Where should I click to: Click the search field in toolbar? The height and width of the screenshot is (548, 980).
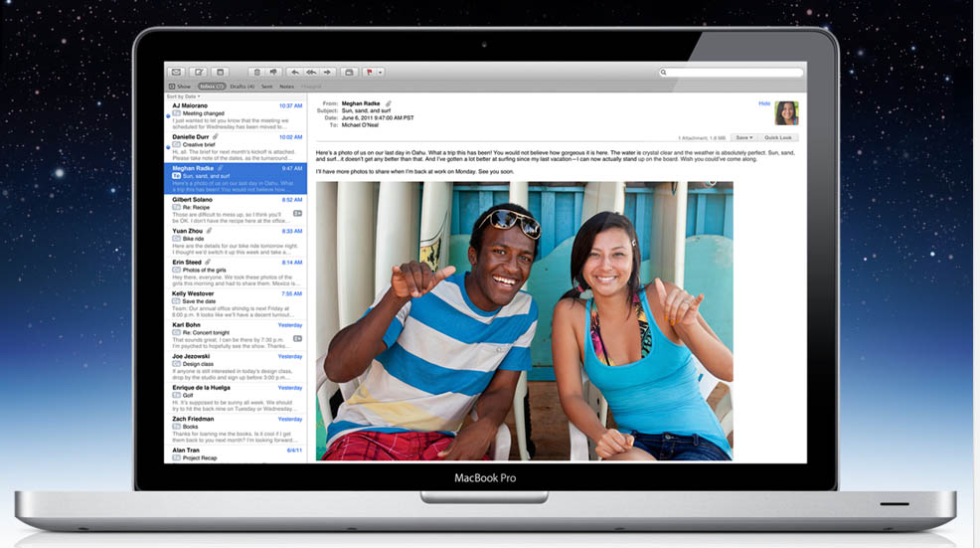(x=732, y=73)
